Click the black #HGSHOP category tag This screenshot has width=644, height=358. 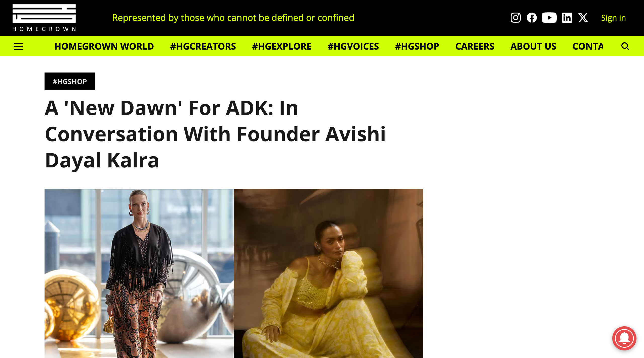(70, 81)
